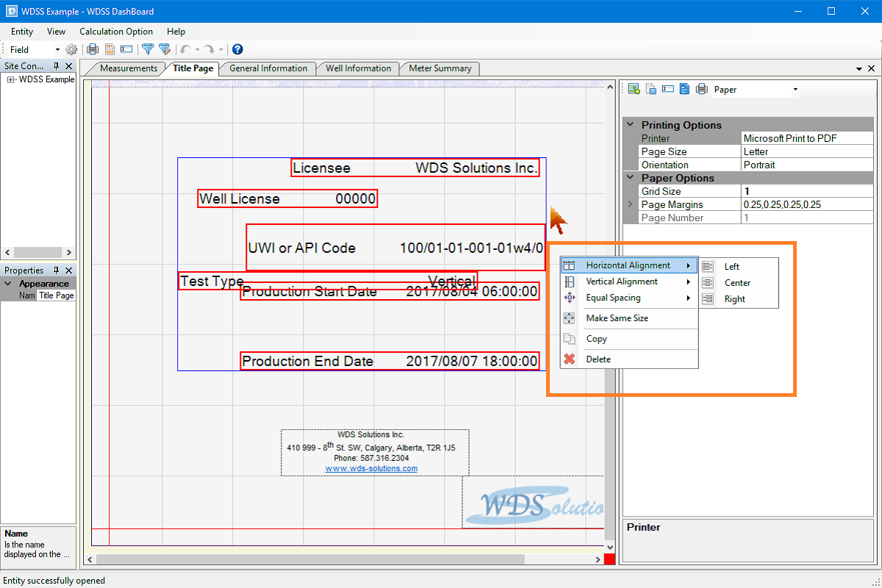Open the Calculation Option menu
Viewport: 882px width, 588px height.
pos(116,32)
